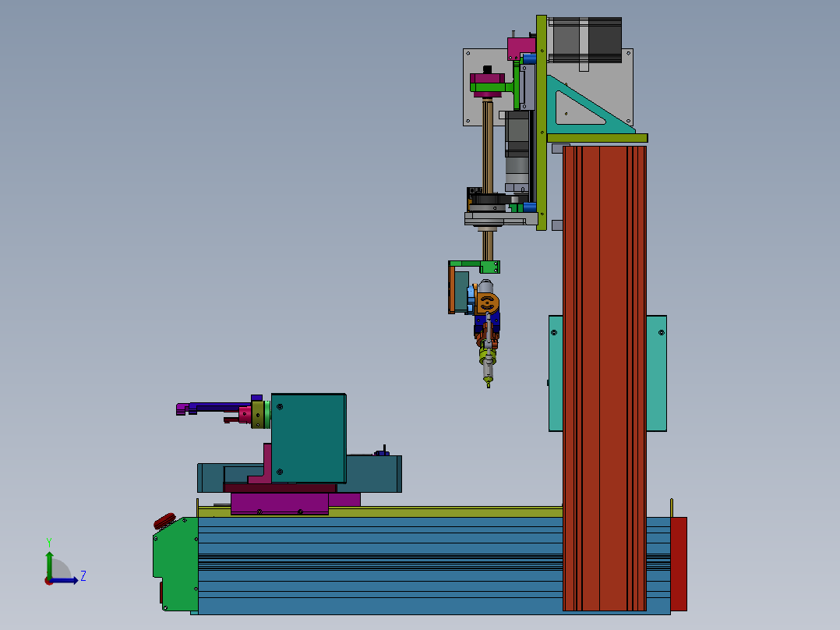Pick the red knob on green end cap
Viewport: 840px width, 630px height.
(164, 521)
